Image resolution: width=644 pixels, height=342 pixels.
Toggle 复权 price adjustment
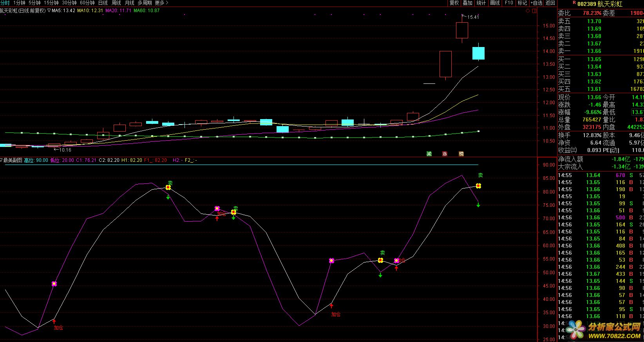click(454, 3)
